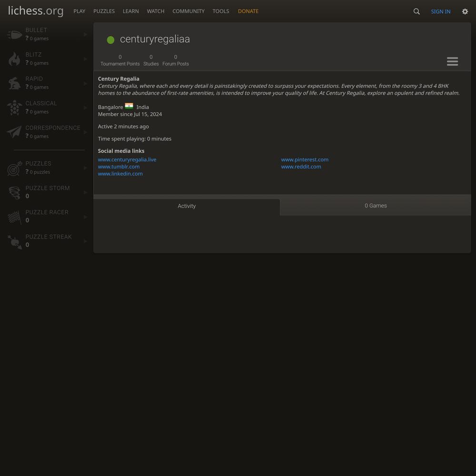476x476 pixels.
Task: Open www.centuryregalia.live link
Action: click(127, 159)
